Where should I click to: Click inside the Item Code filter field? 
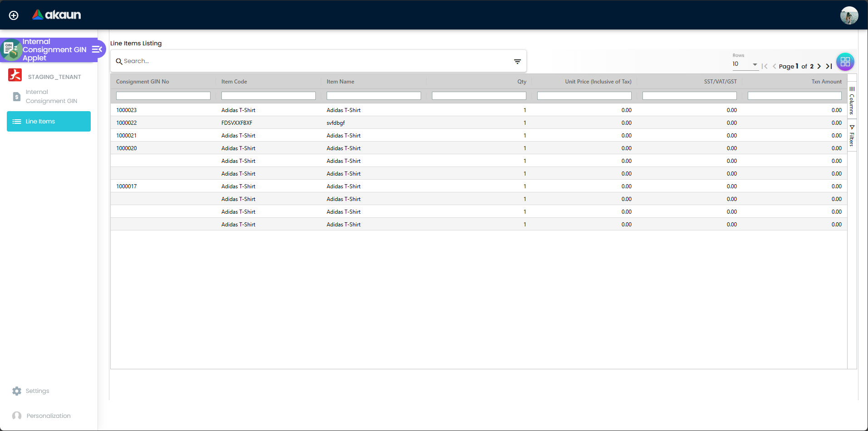268,96
